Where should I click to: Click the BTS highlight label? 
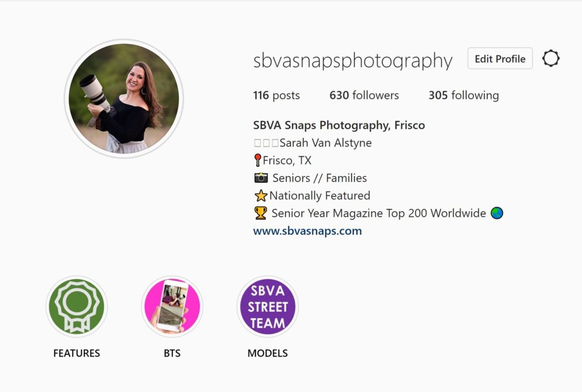click(172, 353)
